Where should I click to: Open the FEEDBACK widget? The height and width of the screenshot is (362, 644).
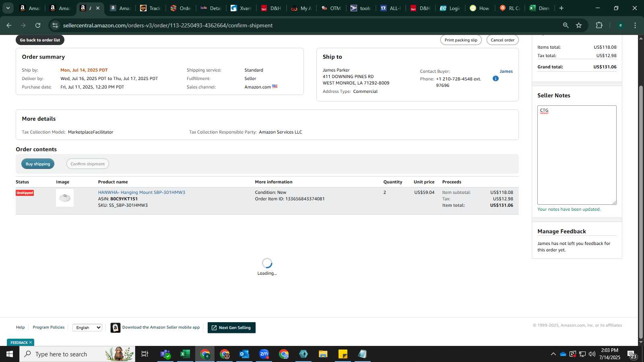coord(19,342)
